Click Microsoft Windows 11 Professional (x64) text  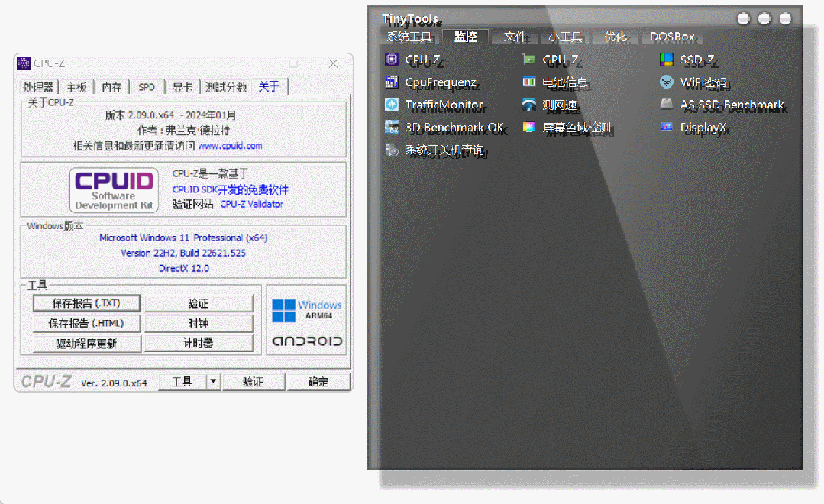[183, 237]
